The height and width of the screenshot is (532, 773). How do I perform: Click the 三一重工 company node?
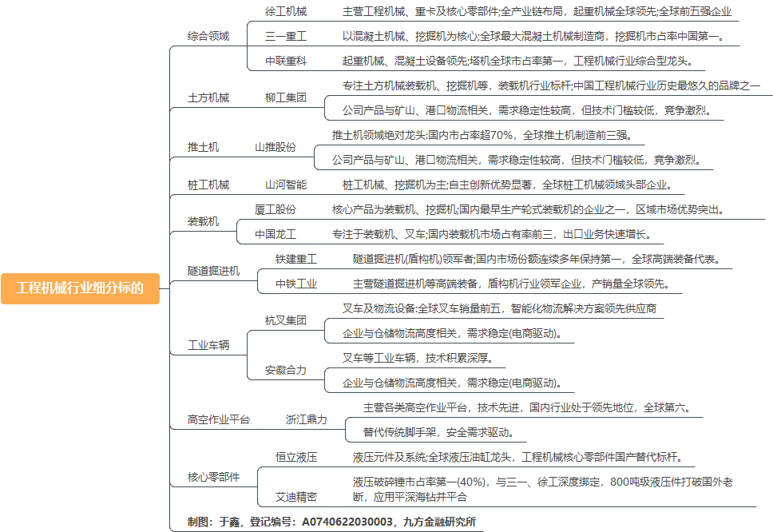click(286, 36)
